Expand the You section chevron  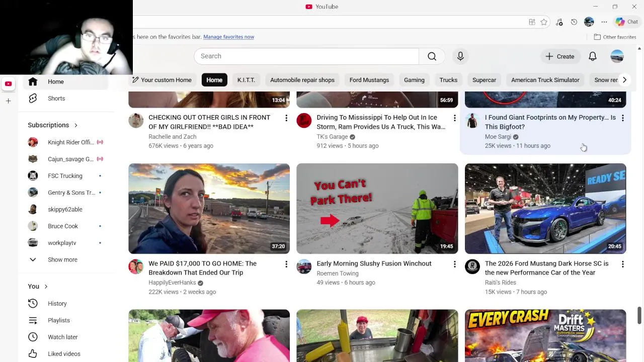46,287
